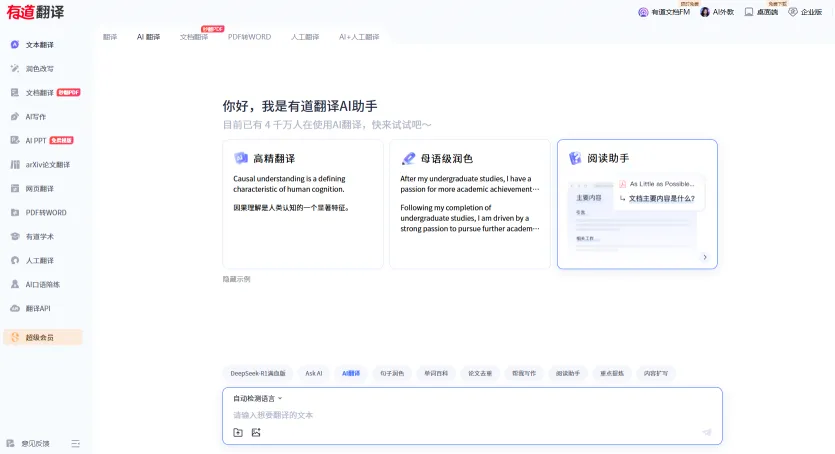Select the 阅读助手 chip above the input
This screenshot has height=454, width=835.
pyautogui.click(x=568, y=373)
